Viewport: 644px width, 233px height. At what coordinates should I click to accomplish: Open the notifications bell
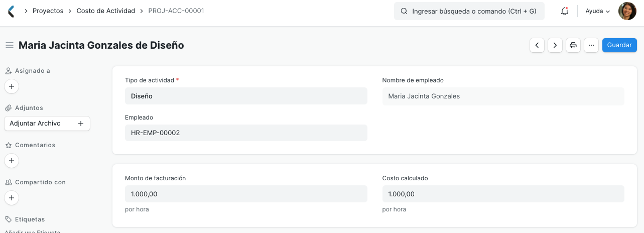pyautogui.click(x=565, y=11)
